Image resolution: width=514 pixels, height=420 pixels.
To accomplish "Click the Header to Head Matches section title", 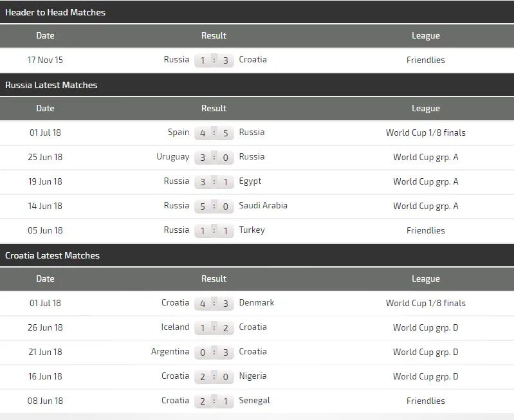I will coord(55,12).
